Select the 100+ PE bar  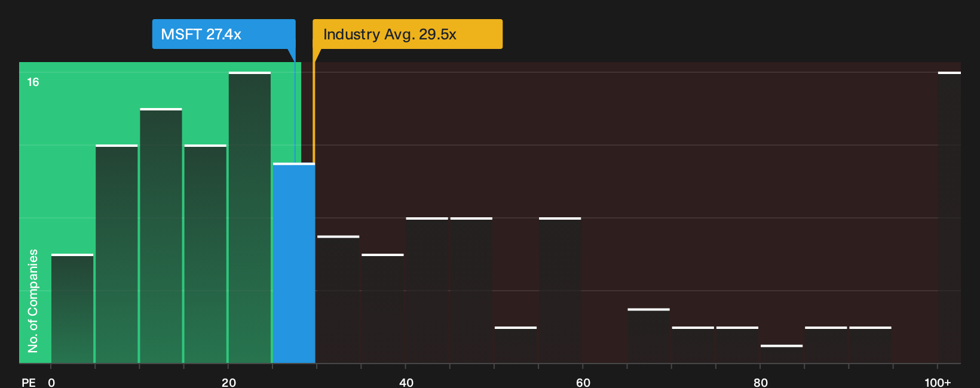point(950,217)
